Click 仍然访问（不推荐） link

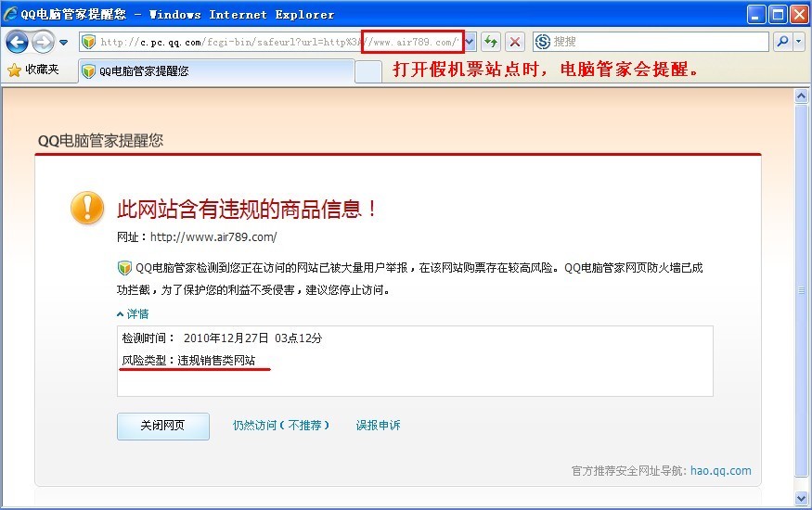coord(280,426)
